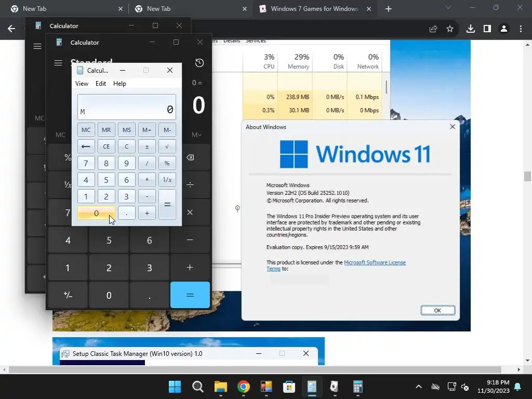
Task: Show hidden system tray icons
Action: tap(419, 387)
